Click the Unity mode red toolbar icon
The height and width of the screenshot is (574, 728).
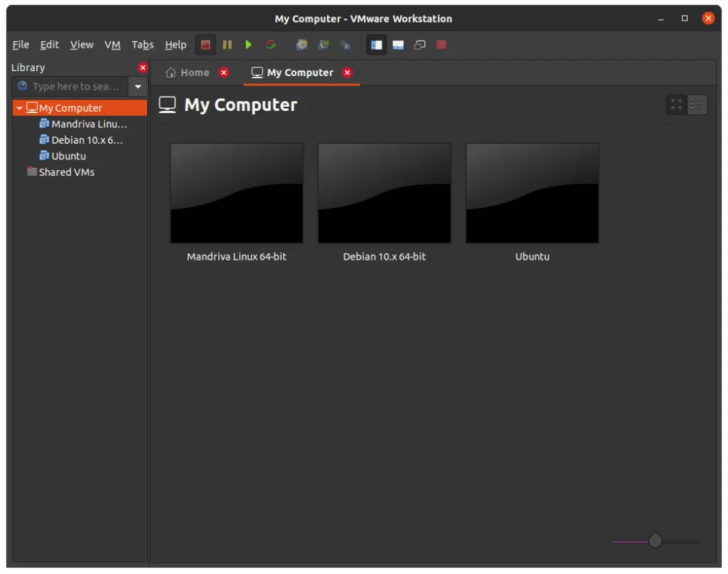[x=441, y=45]
